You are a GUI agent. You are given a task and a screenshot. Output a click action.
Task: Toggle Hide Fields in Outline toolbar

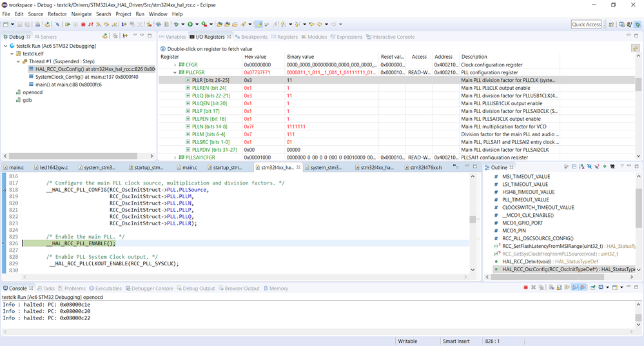[x=589, y=167]
